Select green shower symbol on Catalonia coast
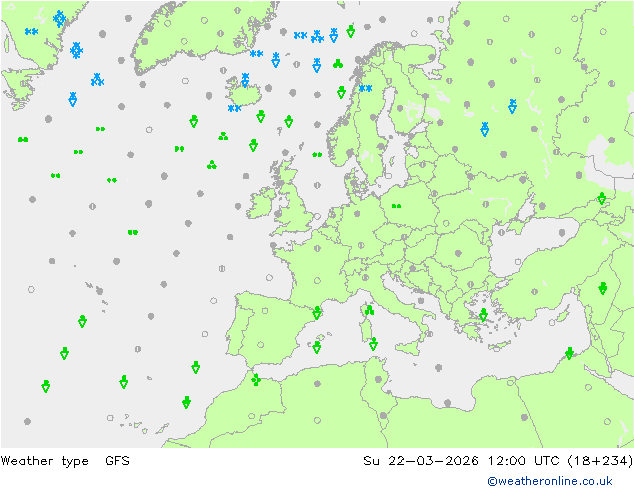This screenshot has height=490, width=634. [317, 313]
